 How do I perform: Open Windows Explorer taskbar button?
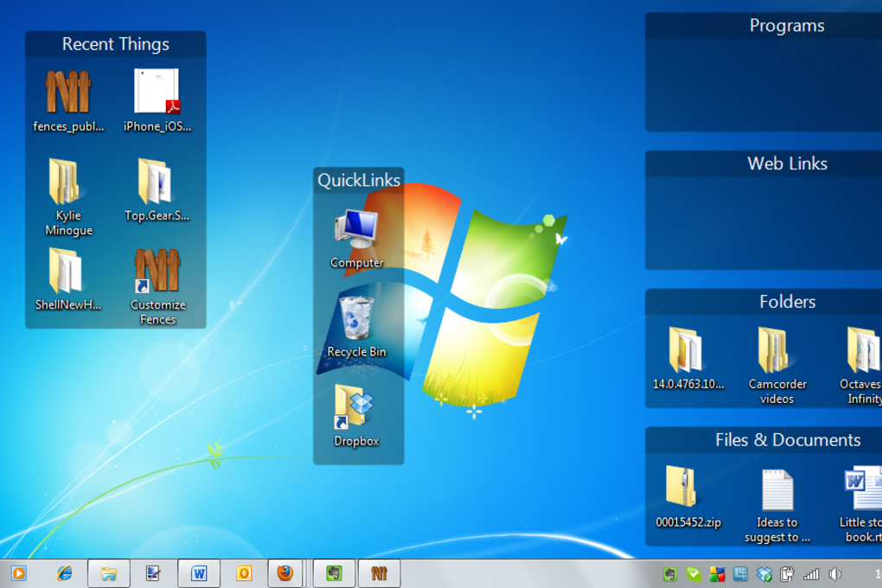click(x=109, y=573)
